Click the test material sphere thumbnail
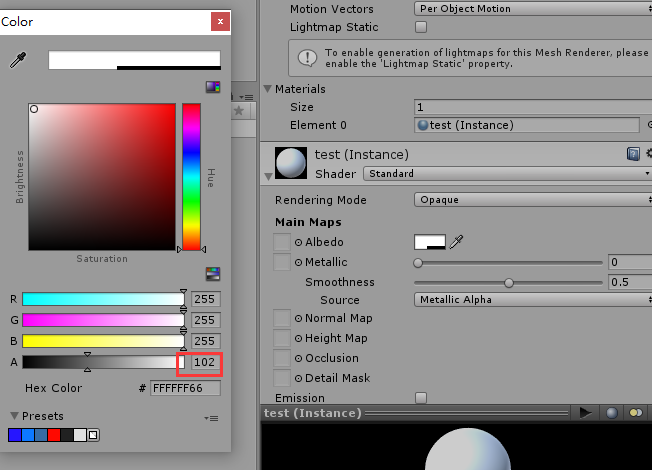The height and width of the screenshot is (470, 652). click(x=291, y=163)
